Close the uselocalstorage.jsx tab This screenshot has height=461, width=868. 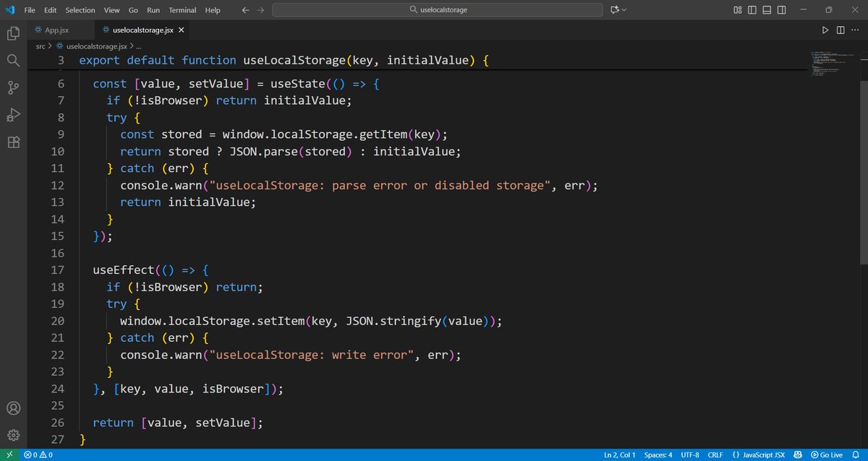[x=182, y=30]
